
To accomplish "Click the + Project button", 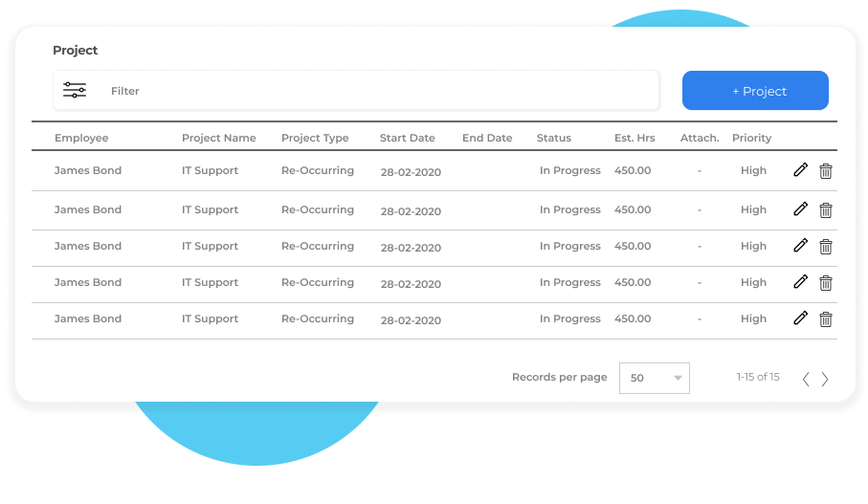I will click(x=755, y=91).
